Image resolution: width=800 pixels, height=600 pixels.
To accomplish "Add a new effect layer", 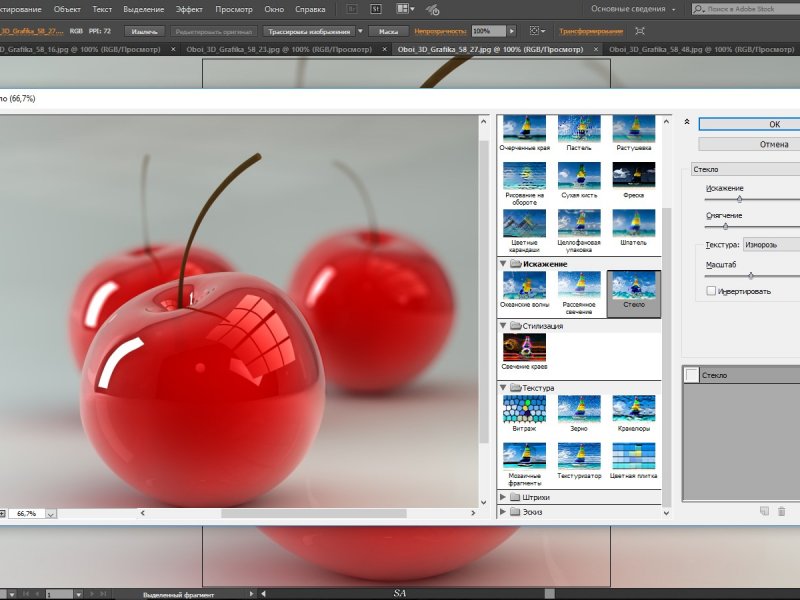I will point(764,511).
